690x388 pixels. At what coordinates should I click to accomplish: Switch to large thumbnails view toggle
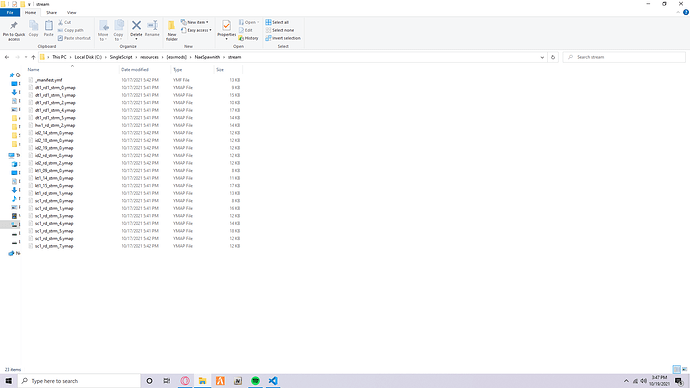[x=684, y=369]
